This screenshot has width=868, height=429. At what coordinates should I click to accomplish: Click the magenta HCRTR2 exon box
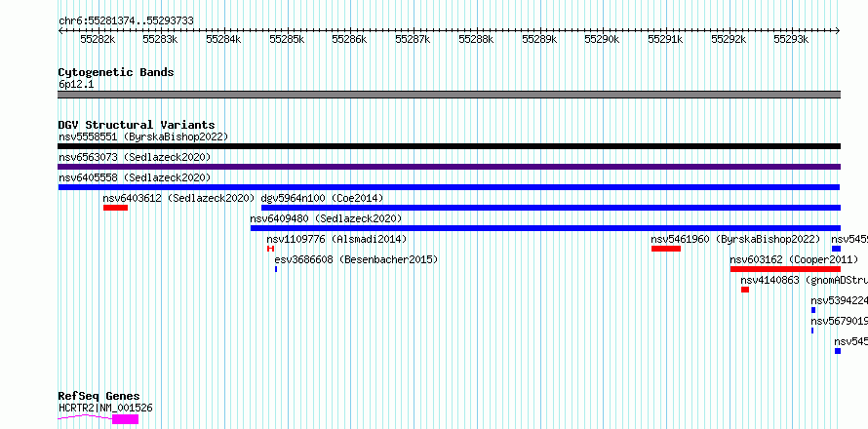coord(125,419)
